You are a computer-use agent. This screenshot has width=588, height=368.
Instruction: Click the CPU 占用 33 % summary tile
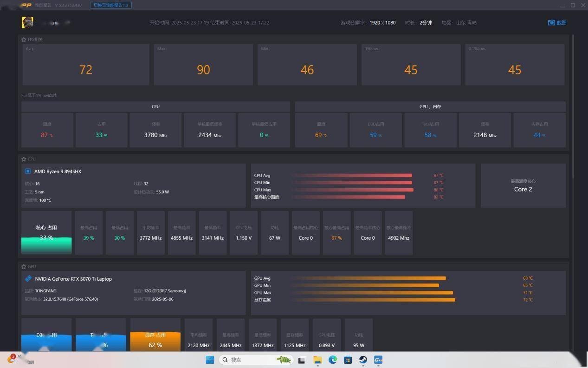tap(102, 130)
